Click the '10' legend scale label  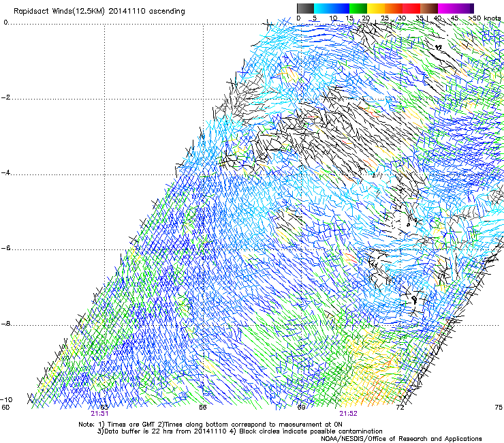[333, 18]
